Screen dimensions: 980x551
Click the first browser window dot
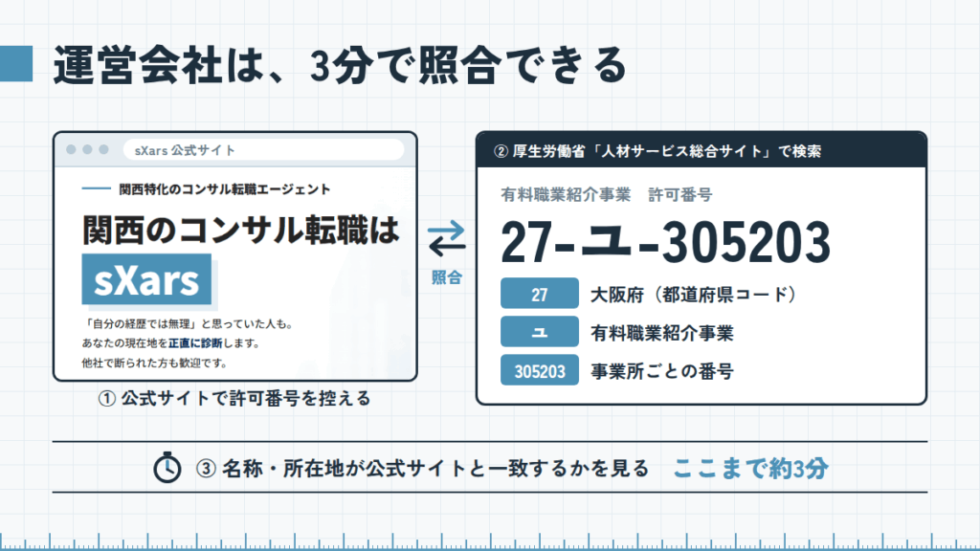tap(71, 149)
